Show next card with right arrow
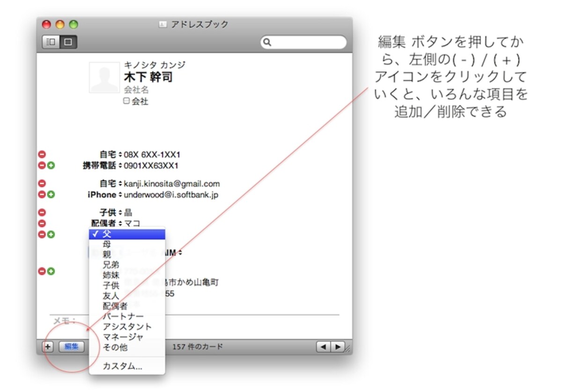This screenshot has width=562, height=392. [x=337, y=347]
